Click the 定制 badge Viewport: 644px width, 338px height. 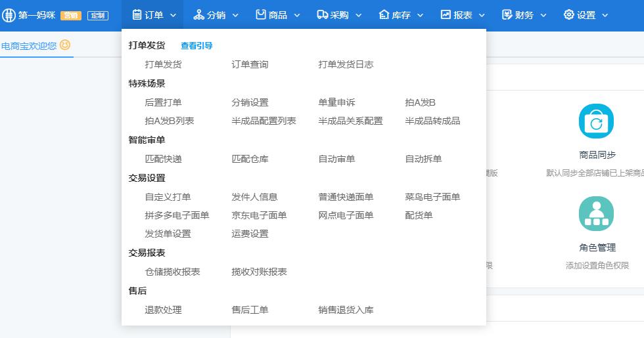(98, 16)
